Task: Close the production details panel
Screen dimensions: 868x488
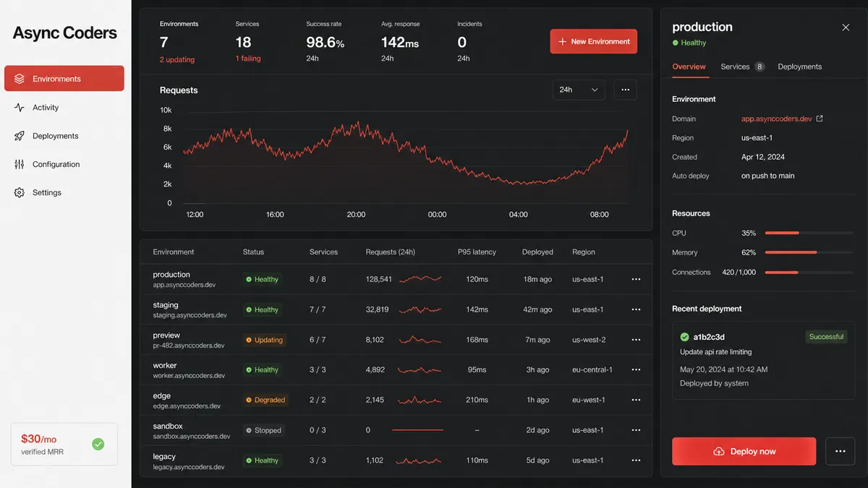Action: pyautogui.click(x=846, y=27)
